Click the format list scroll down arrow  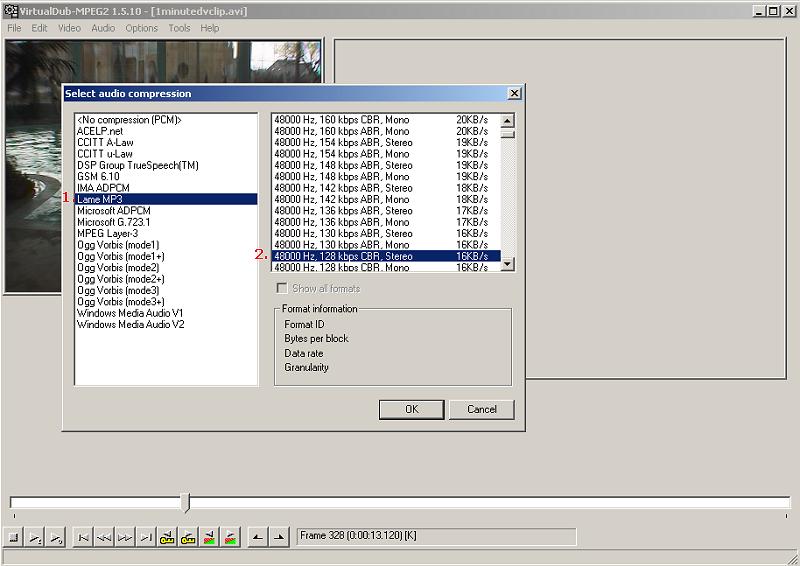pyautogui.click(x=507, y=264)
